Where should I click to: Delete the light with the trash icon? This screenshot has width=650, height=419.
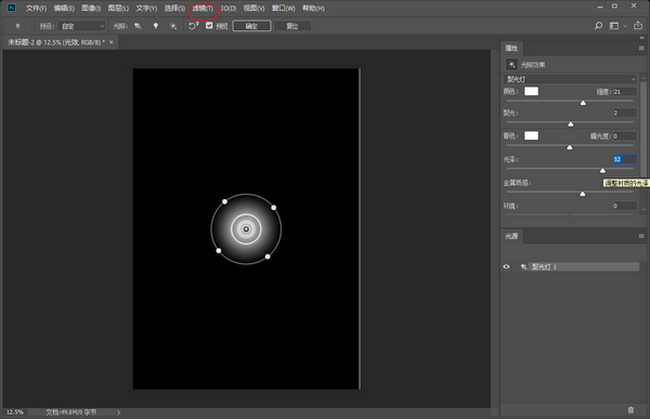coord(630,409)
